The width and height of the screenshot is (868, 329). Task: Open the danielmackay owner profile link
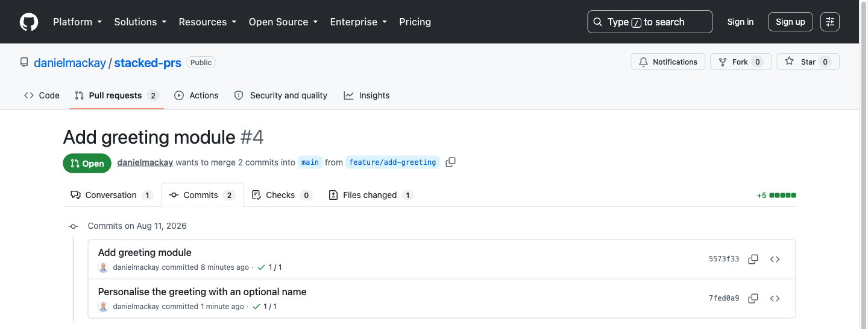(70, 63)
